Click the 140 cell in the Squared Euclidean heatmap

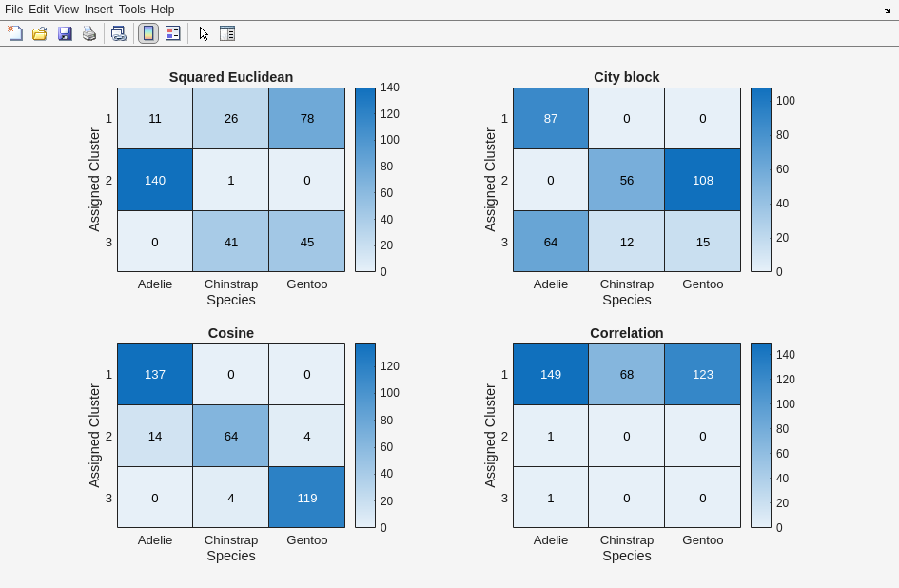(x=155, y=180)
